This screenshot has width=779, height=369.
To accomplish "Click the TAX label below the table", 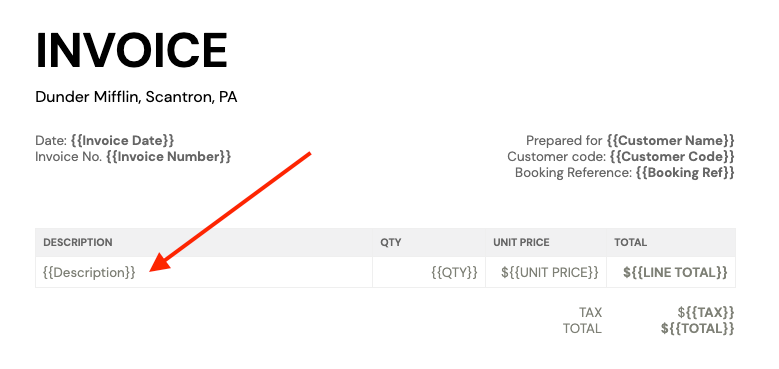I will tap(590, 312).
